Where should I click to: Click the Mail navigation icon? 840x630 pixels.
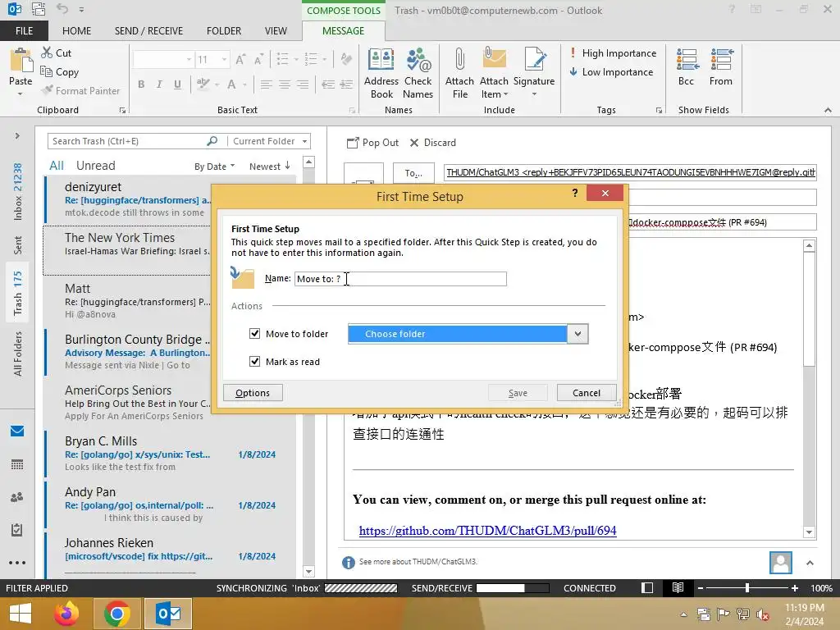pos(17,431)
